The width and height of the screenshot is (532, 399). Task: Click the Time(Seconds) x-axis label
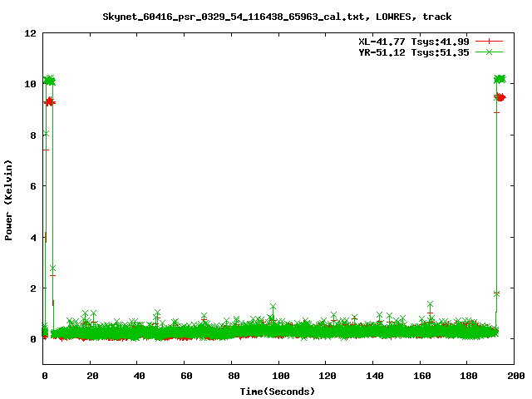click(278, 392)
